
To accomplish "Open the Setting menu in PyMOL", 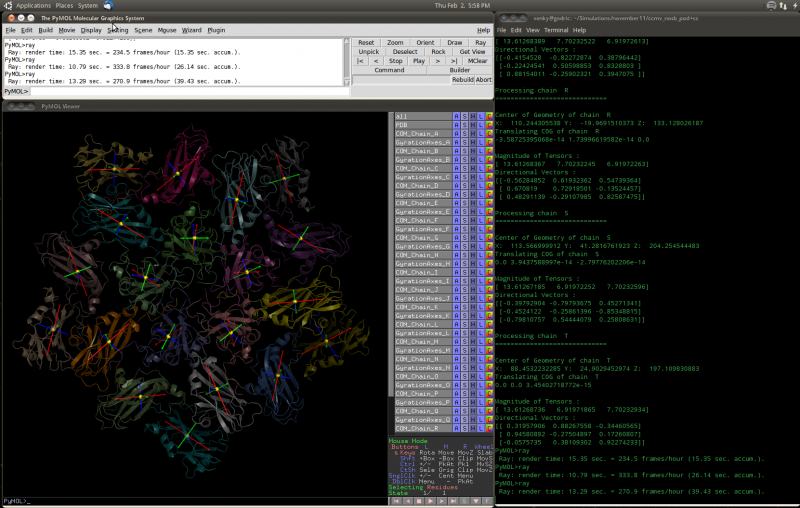I will pyautogui.click(x=118, y=30).
